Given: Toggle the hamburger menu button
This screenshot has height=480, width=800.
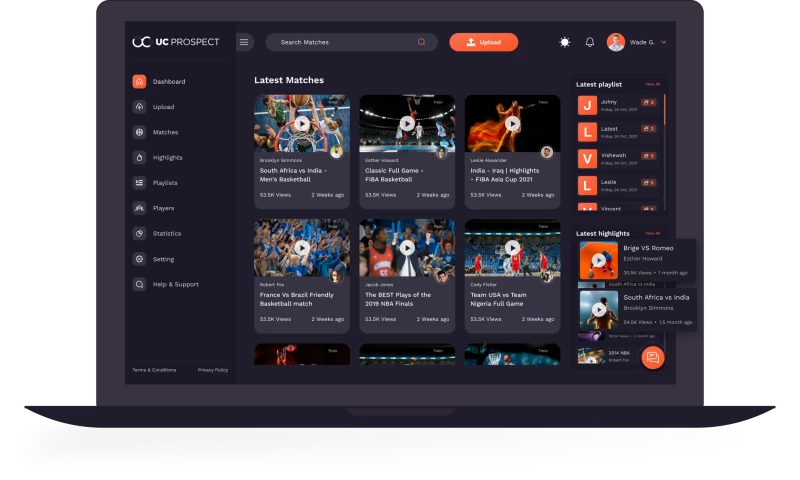Looking at the screenshot, I should [244, 42].
